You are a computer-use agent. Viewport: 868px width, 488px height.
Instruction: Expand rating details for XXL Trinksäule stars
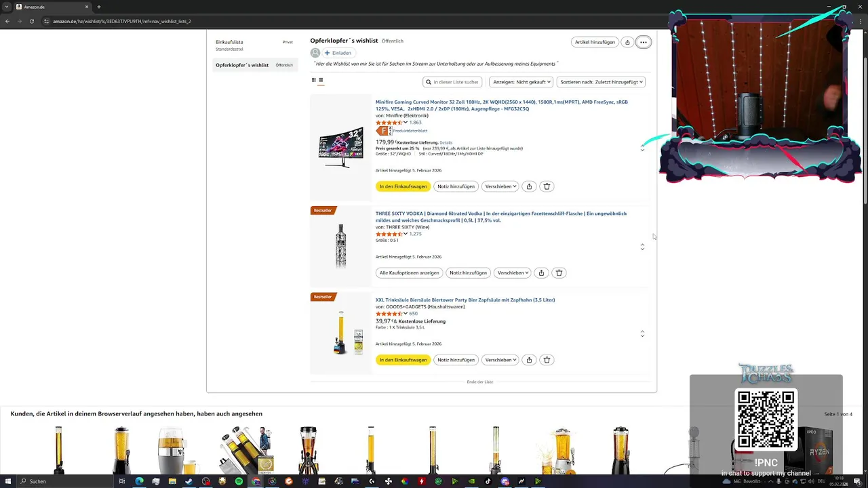pos(406,314)
